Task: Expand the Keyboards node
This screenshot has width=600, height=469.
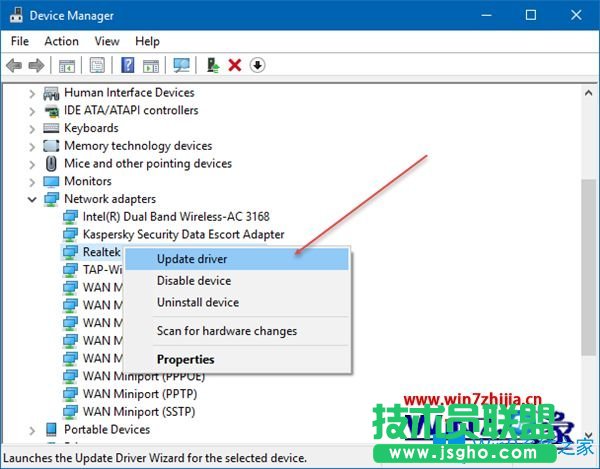Action: coord(32,129)
